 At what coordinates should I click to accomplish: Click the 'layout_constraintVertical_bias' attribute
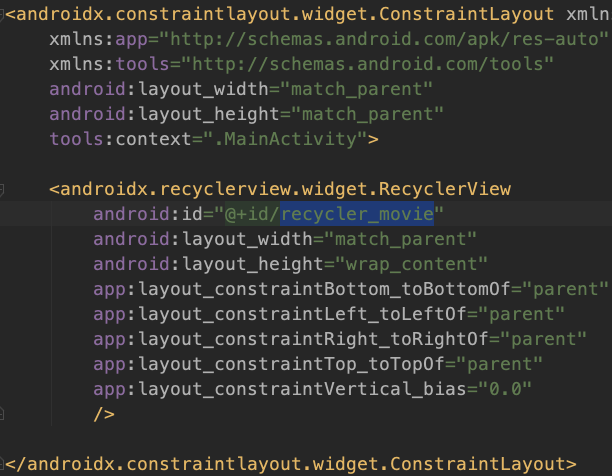pyautogui.click(x=302, y=389)
